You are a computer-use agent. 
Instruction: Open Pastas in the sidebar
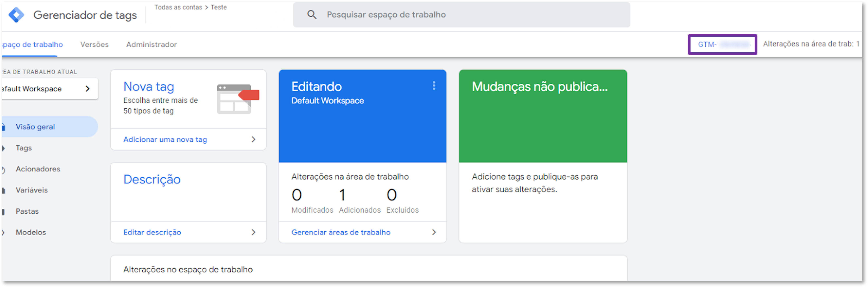point(27,212)
